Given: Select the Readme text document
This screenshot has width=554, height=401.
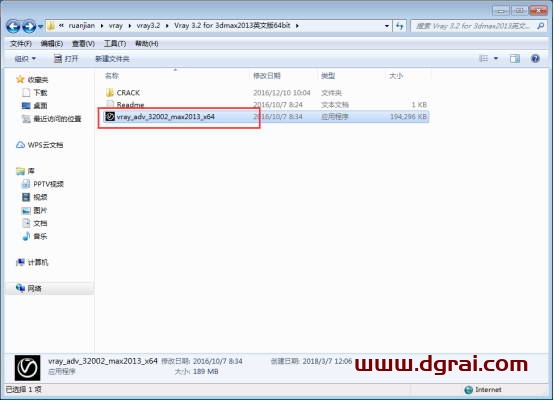Looking at the screenshot, I should 130,105.
